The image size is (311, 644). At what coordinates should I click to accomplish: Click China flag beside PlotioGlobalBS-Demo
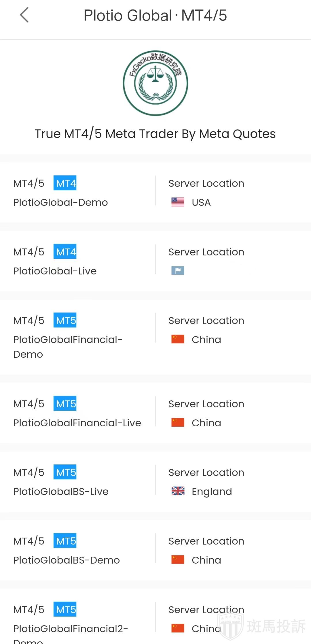(x=178, y=560)
